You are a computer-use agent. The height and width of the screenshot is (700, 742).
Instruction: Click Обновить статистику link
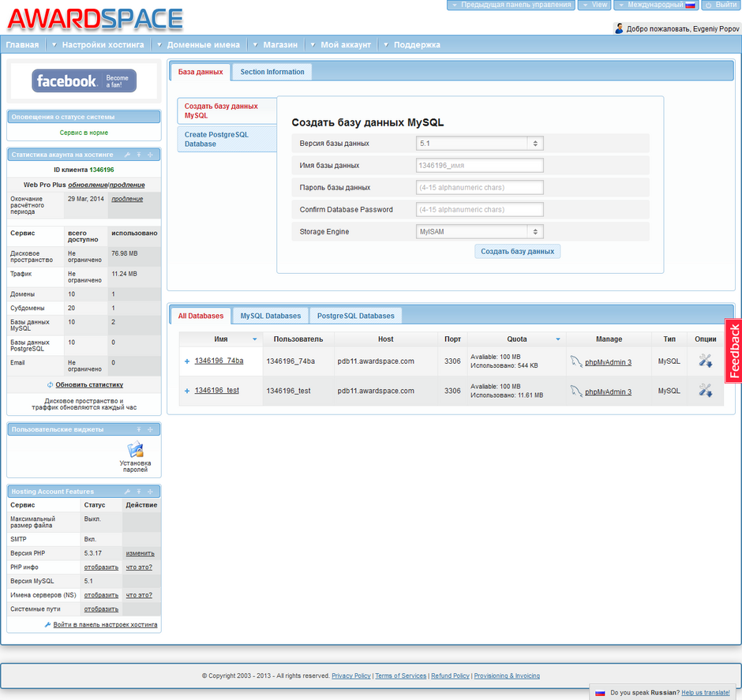(x=89, y=385)
